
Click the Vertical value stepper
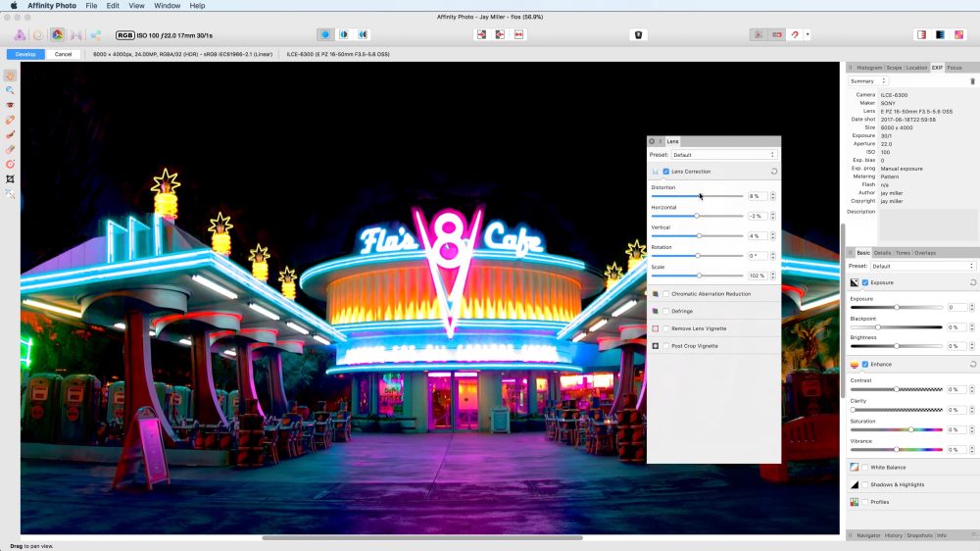[773, 235]
